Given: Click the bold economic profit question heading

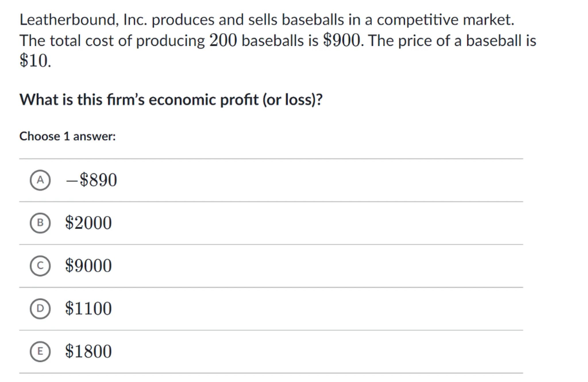Looking at the screenshot, I should coord(171,100).
